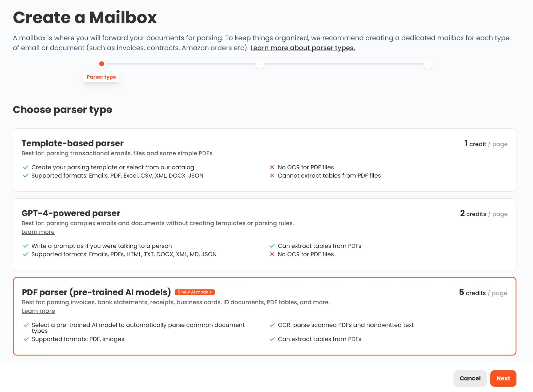This screenshot has width=533, height=392.
Task: Click the Parser type step label
Action: pos(101,77)
